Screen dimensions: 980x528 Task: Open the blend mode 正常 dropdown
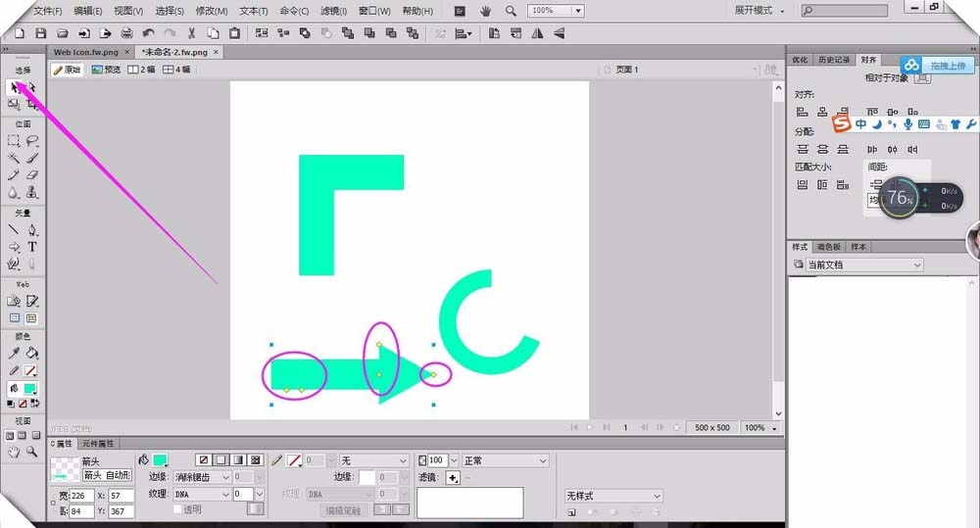(505, 460)
